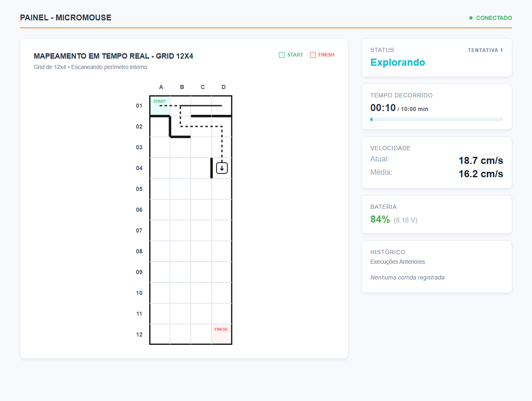Click the elapsed time progress bar
Image resolution: width=532 pixels, height=401 pixels.
[x=437, y=119]
